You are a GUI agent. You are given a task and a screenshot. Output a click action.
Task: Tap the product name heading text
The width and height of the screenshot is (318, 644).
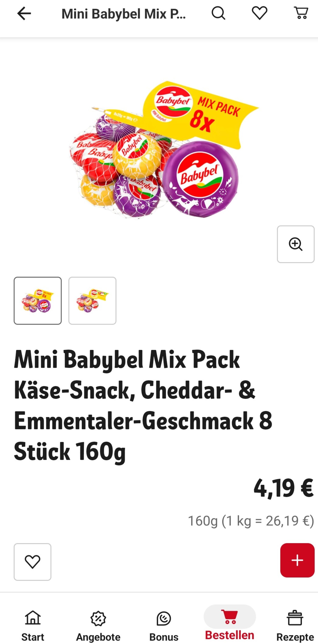[x=143, y=405]
